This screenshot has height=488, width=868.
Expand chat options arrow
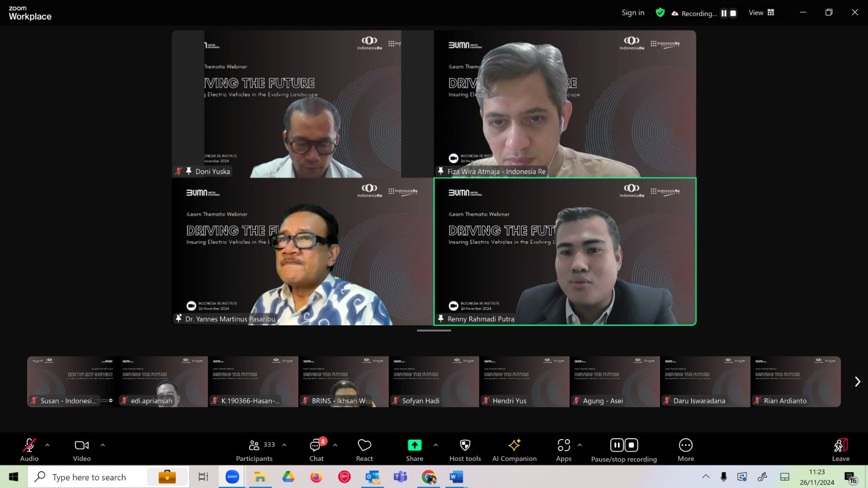335,445
